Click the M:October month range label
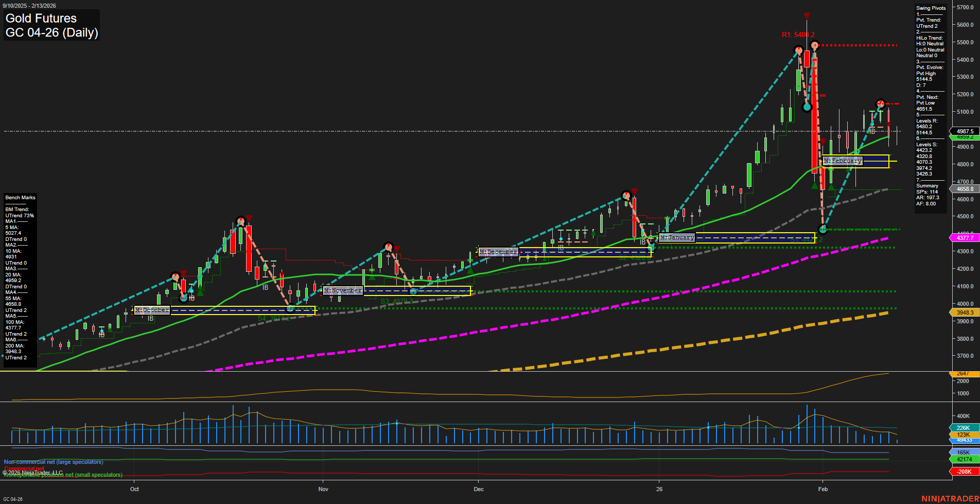980x504 pixels. 152,310
